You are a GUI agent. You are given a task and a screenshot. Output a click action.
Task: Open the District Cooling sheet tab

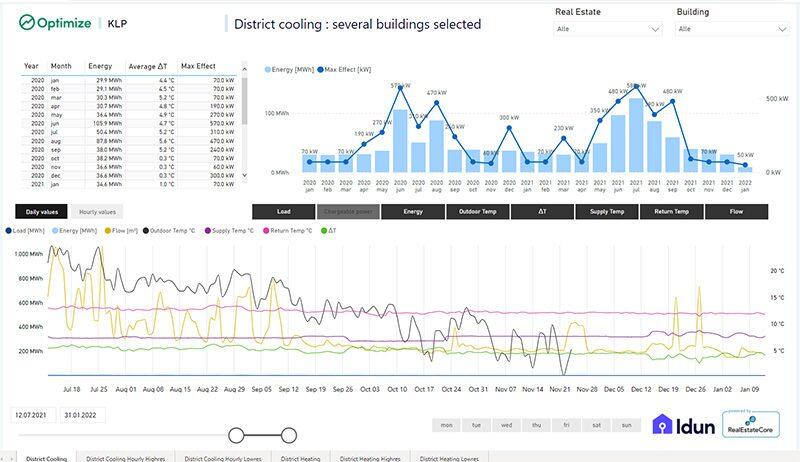pyautogui.click(x=46, y=457)
